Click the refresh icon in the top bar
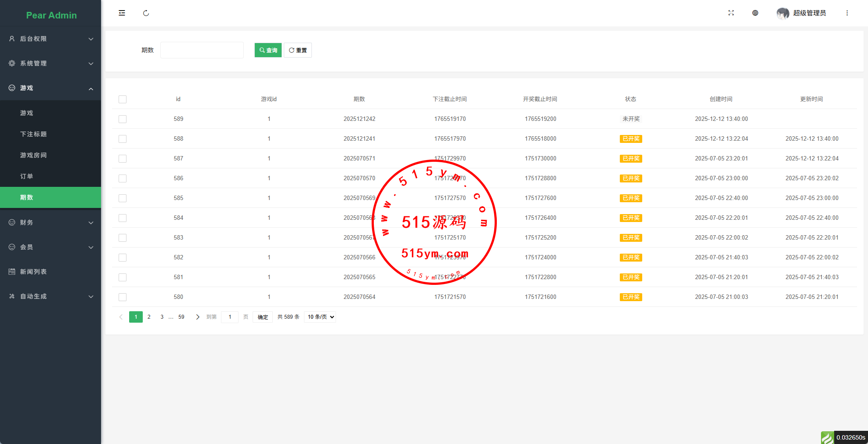This screenshot has width=868, height=444. tap(146, 13)
